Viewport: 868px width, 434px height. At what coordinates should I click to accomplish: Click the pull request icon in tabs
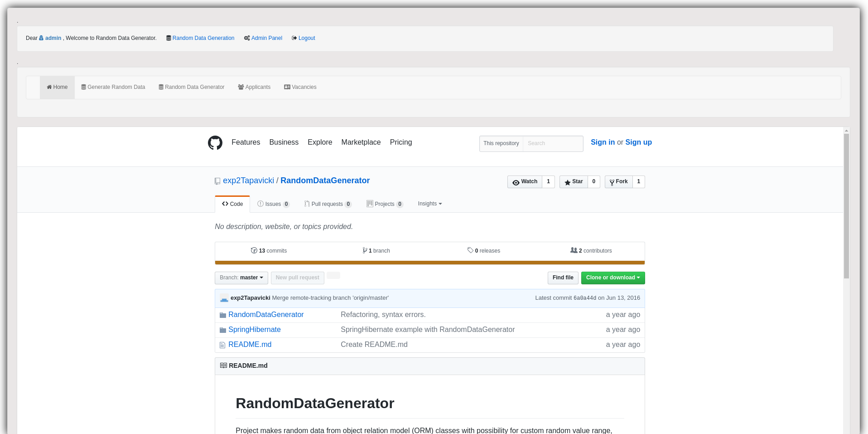click(x=307, y=204)
